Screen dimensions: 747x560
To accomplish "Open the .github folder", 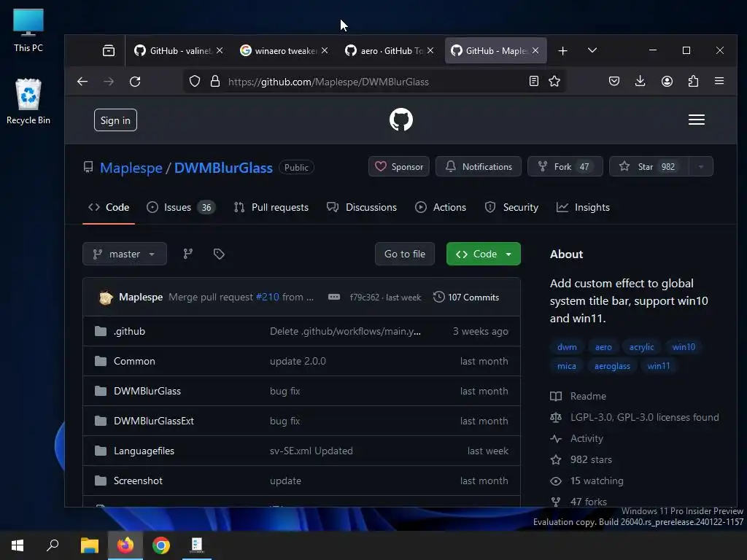I will tap(129, 332).
